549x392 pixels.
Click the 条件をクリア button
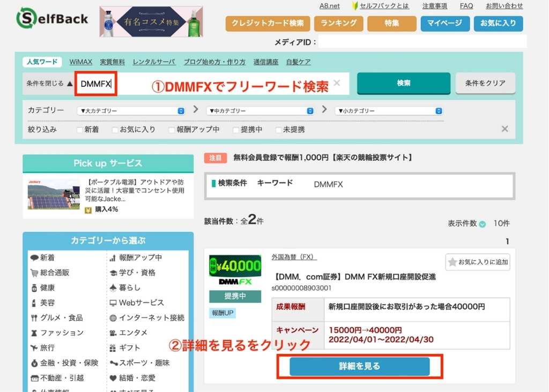485,83
